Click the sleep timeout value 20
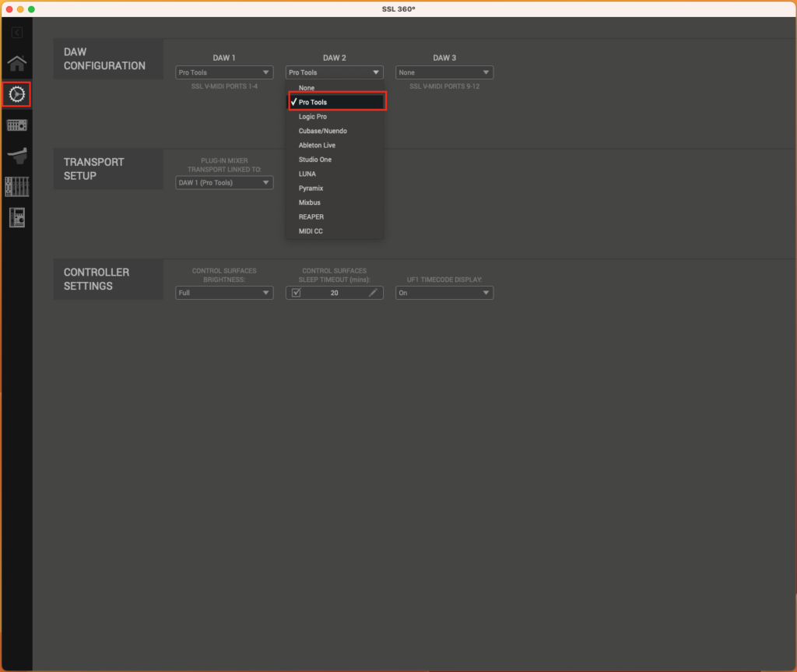Viewport: 797px width, 672px height. (x=334, y=293)
